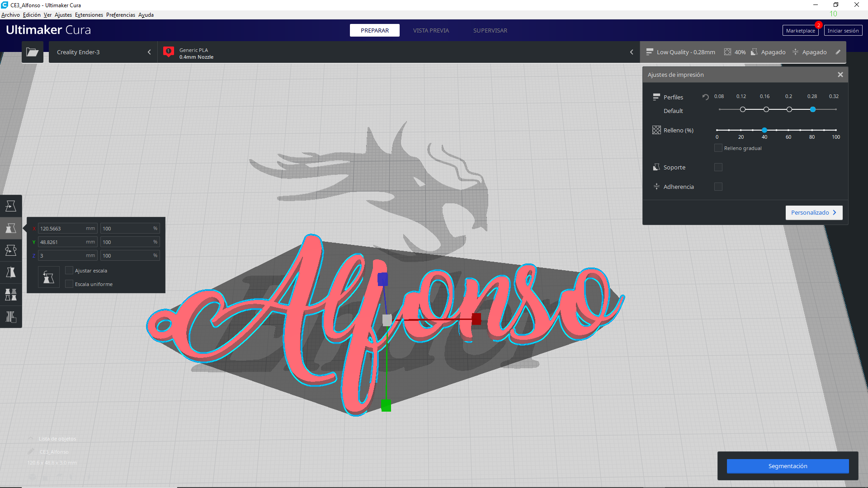Collapse the Generic PLA material panel

pos(632,52)
